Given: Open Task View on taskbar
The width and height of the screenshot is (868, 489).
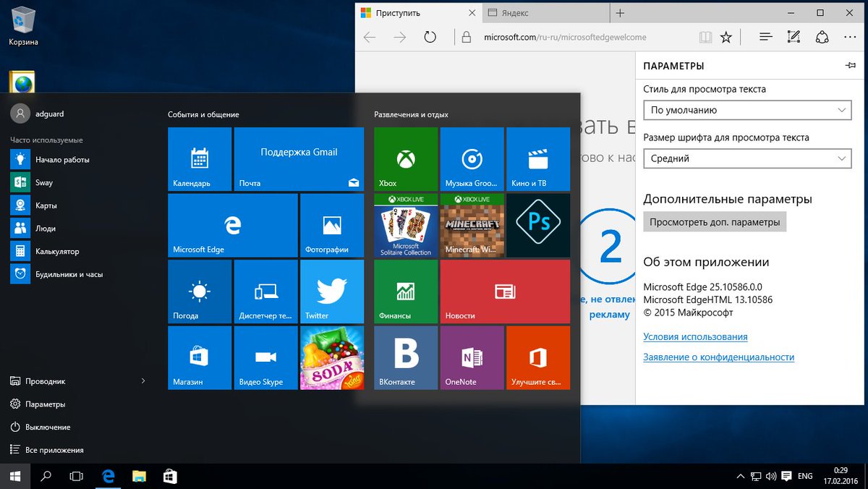Looking at the screenshot, I should (x=76, y=476).
